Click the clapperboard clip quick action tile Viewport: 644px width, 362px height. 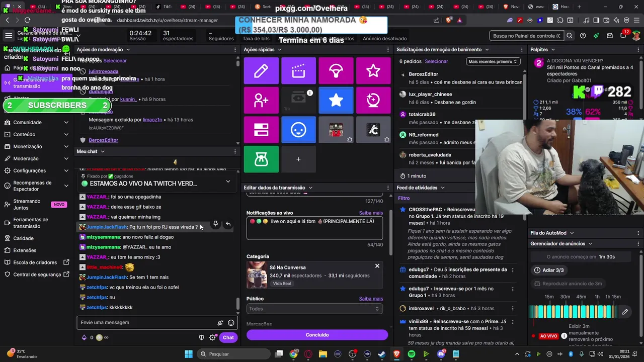tap(298, 71)
